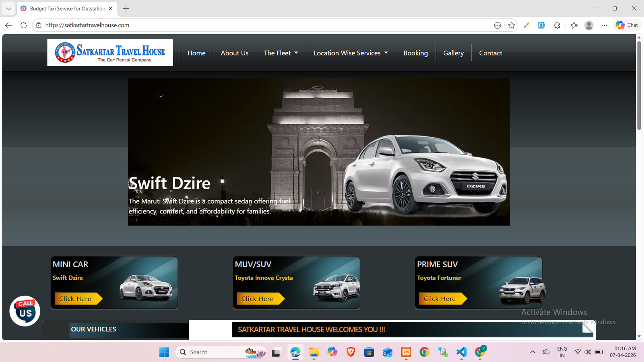Open Visual Studio Code from the taskbar
Image resolution: width=644 pixels, height=362 pixels.
pos(462,352)
